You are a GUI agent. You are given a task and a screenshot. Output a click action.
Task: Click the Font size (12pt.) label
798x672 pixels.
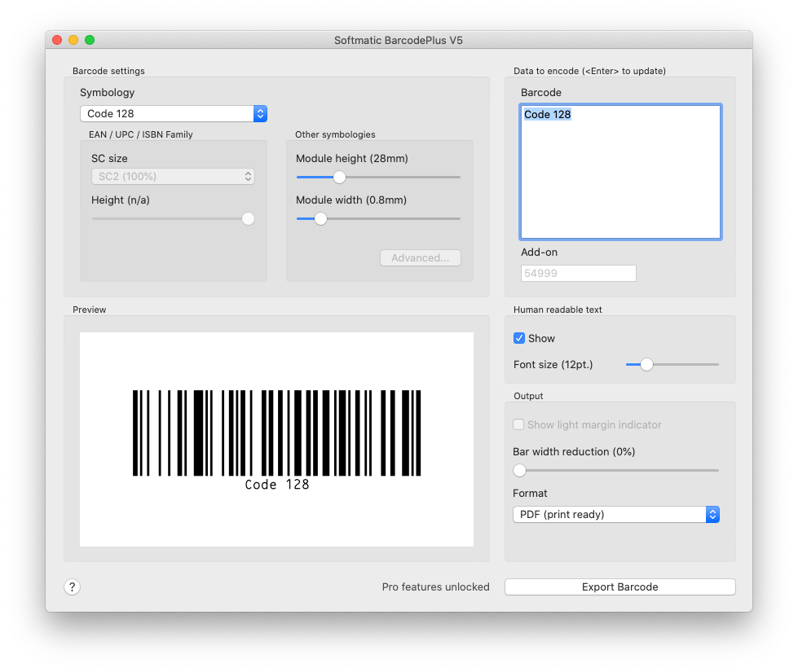click(553, 365)
